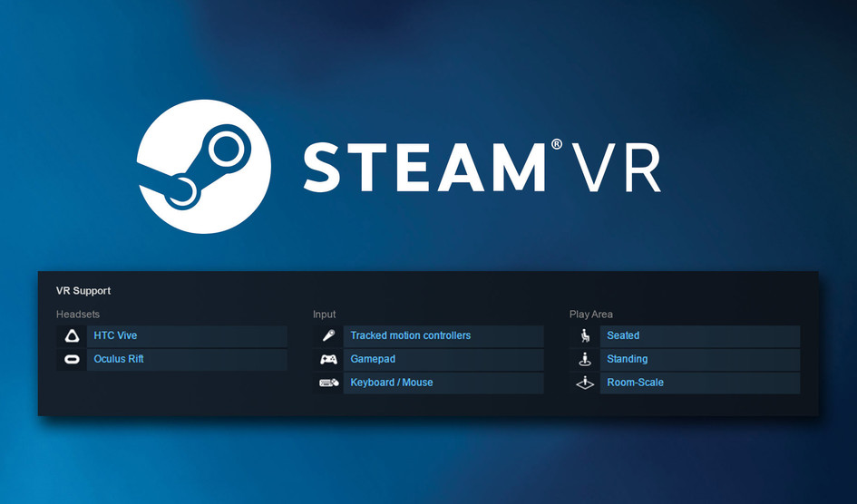The image size is (857, 504).
Task: Click the Play Area column label
Action: pos(590,315)
